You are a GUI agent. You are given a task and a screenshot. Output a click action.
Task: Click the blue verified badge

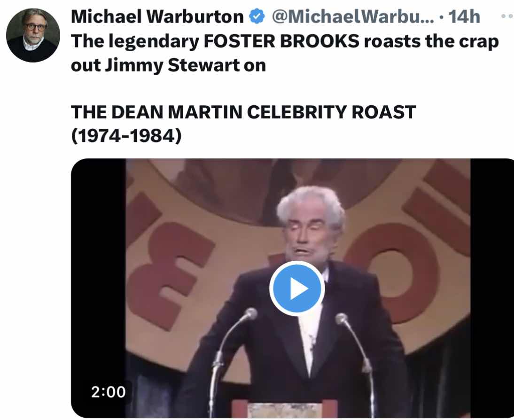[257, 16]
